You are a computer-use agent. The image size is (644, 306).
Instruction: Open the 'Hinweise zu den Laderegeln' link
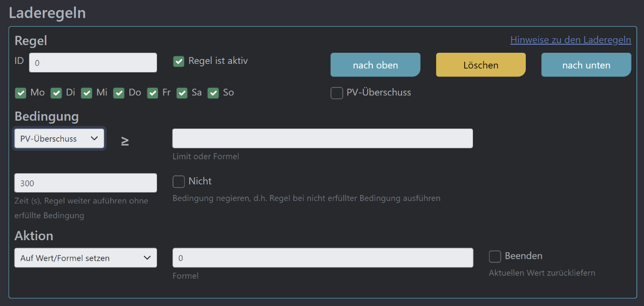[571, 40]
